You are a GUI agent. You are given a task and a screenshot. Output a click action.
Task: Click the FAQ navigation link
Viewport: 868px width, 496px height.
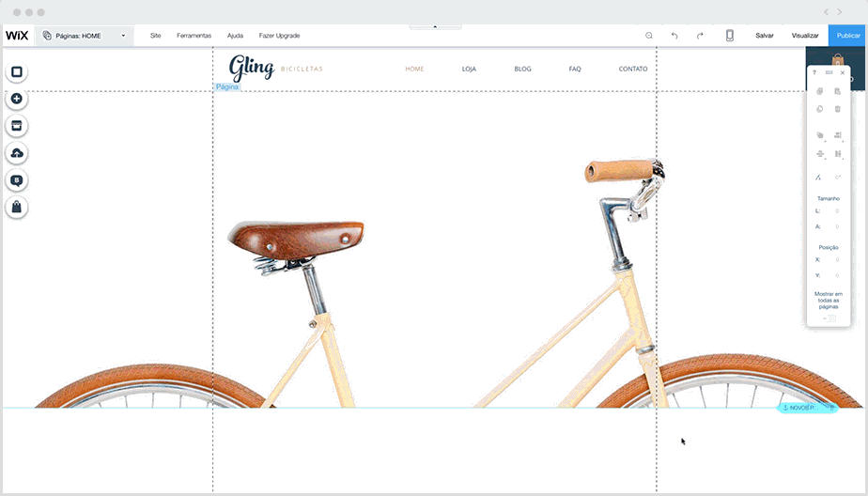point(575,70)
